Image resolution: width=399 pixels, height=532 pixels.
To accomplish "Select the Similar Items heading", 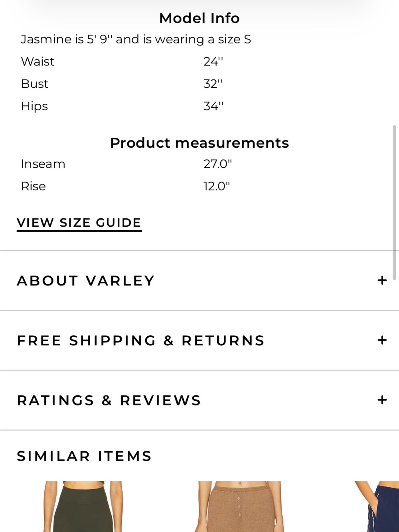I will 84,456.
